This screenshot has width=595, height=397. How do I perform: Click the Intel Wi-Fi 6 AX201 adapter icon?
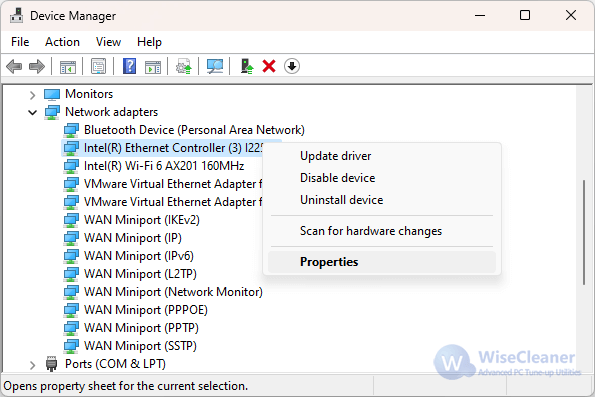(x=71, y=166)
